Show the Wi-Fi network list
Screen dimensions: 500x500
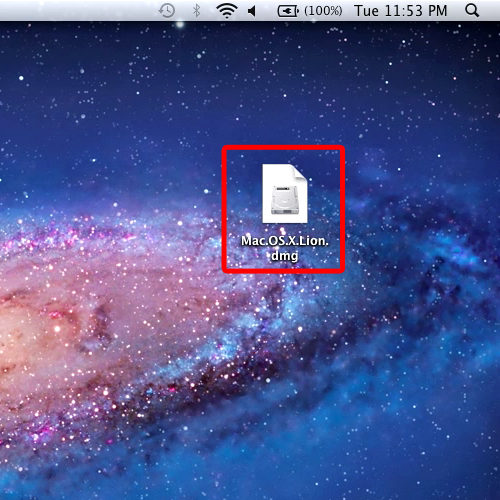[x=227, y=11]
